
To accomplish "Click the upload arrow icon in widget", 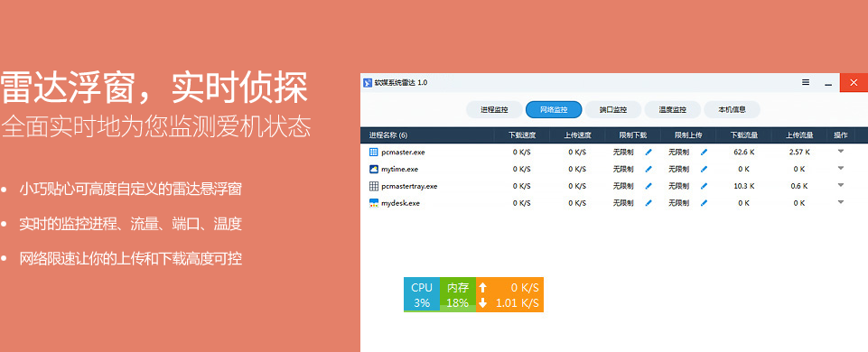I will click(482, 287).
